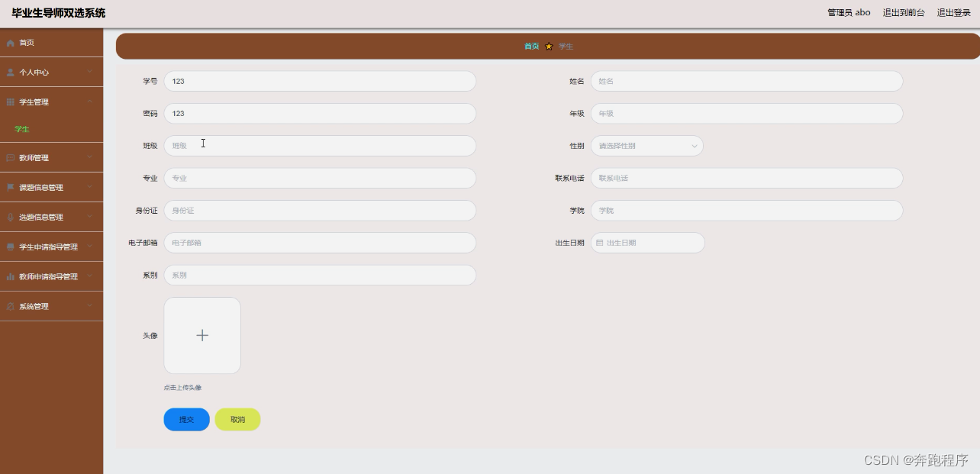Screen dimensions: 980x474
Task: Click 管理员 abo in the header
Action: click(x=849, y=13)
